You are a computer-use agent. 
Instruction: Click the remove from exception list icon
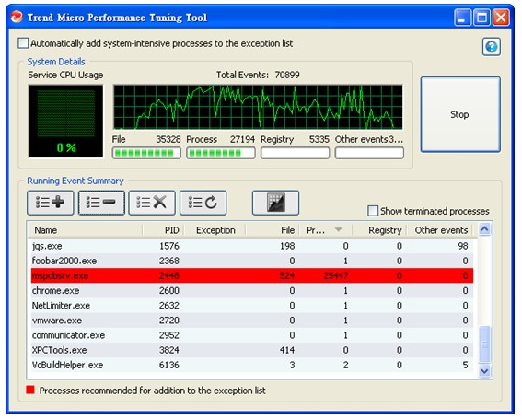tap(101, 203)
